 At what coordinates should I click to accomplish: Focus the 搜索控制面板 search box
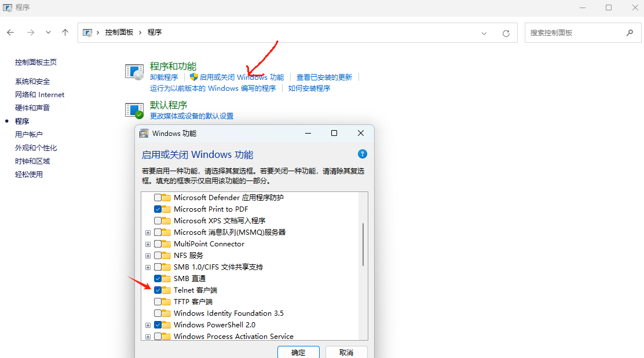583,33
